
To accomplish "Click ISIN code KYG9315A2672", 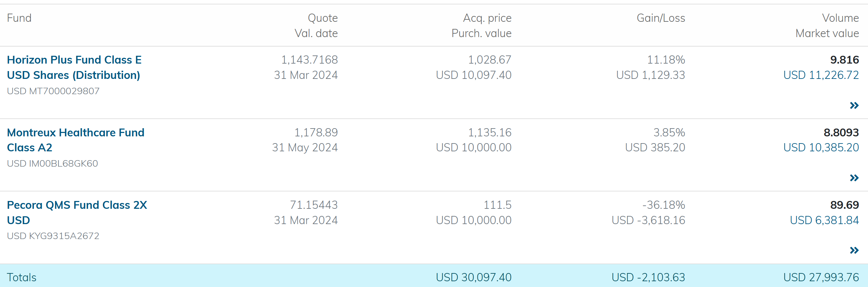I will [64, 236].
